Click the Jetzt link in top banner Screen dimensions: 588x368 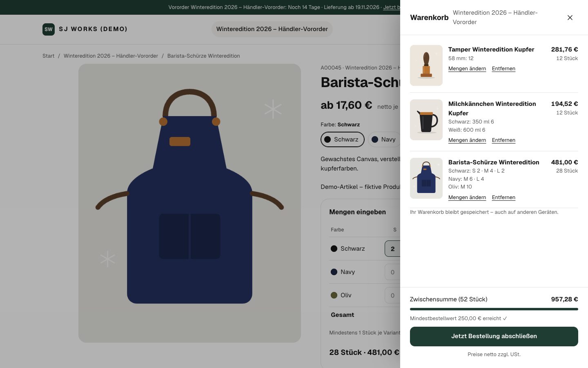tap(392, 7)
